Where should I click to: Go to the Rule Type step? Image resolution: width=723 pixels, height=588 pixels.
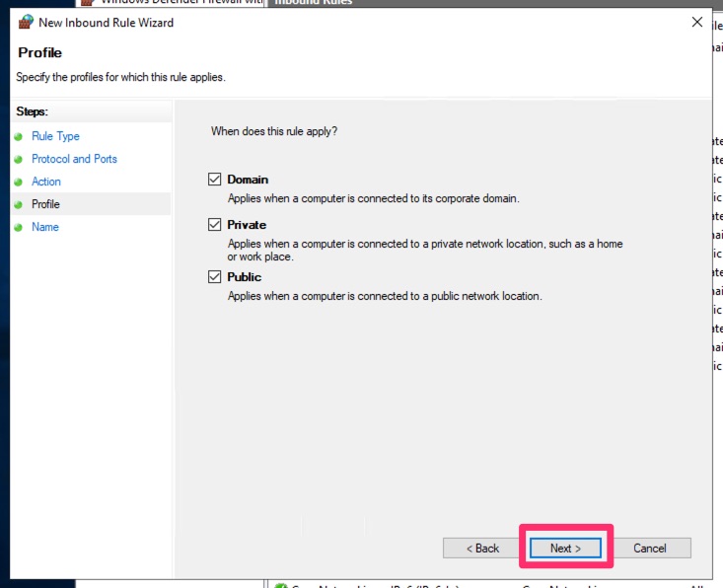pyautogui.click(x=55, y=136)
